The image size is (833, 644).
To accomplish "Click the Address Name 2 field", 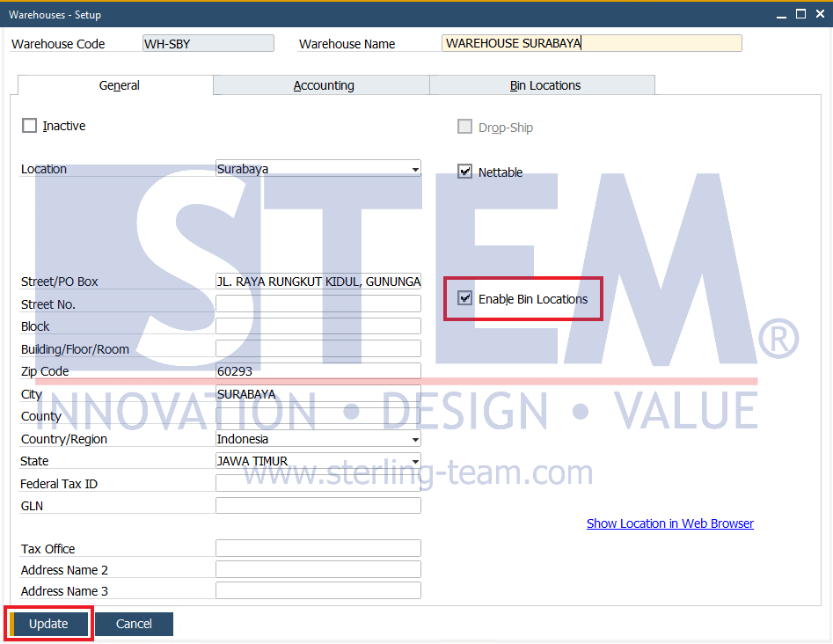I will click(318, 569).
